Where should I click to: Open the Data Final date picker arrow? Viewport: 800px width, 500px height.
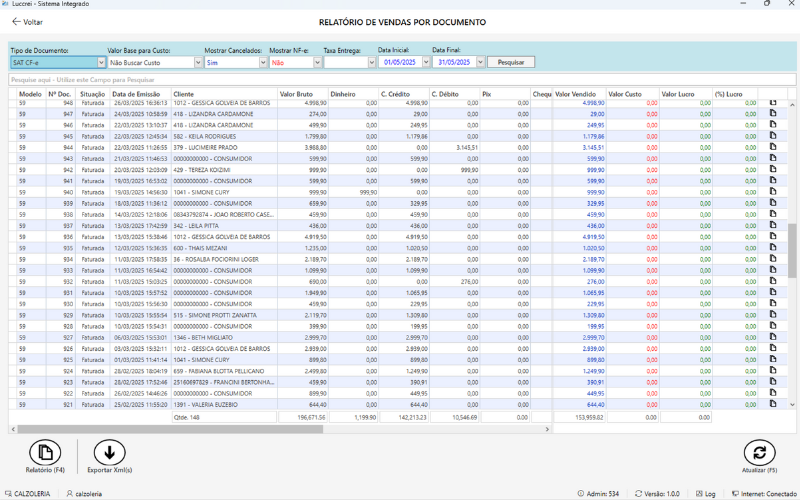(480, 62)
